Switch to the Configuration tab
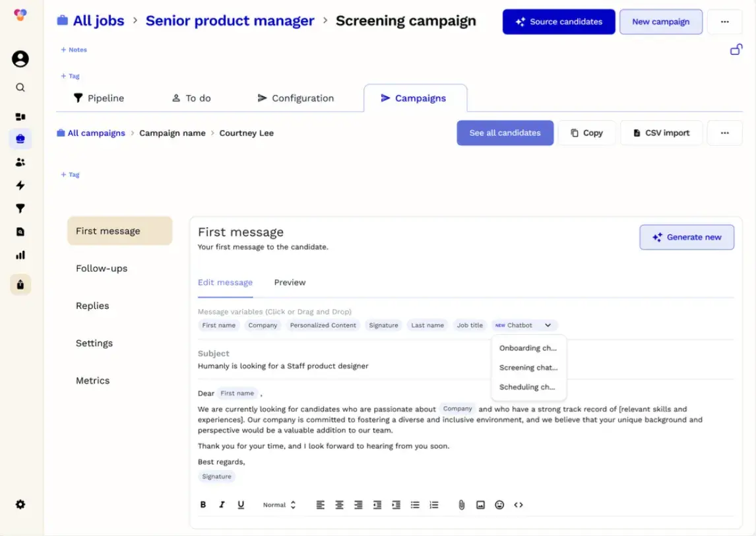 pyautogui.click(x=295, y=98)
